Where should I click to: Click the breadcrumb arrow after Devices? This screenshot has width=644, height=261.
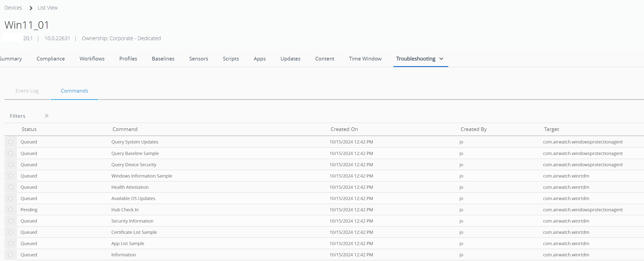31,8
